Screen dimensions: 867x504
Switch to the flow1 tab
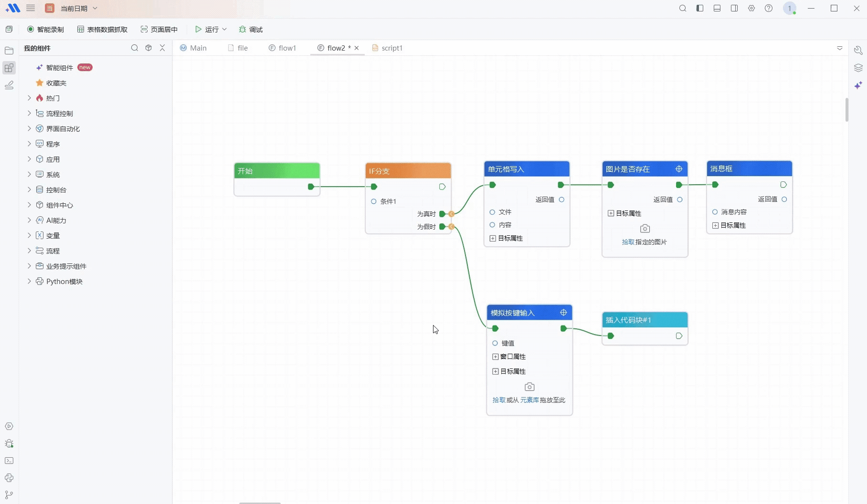click(283, 48)
